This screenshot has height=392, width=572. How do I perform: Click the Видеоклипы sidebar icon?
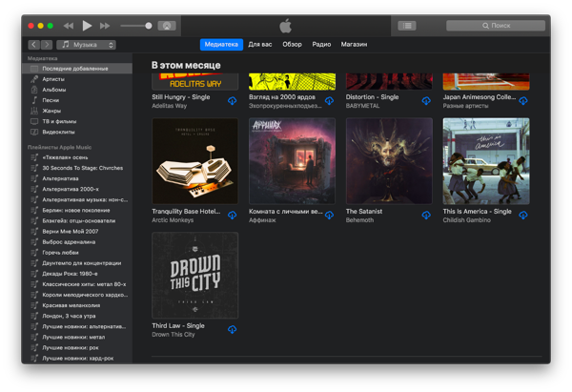pyautogui.click(x=34, y=132)
